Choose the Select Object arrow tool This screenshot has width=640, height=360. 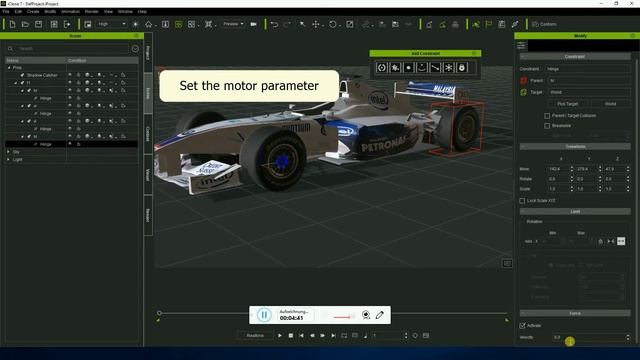pyautogui.click(x=302, y=24)
